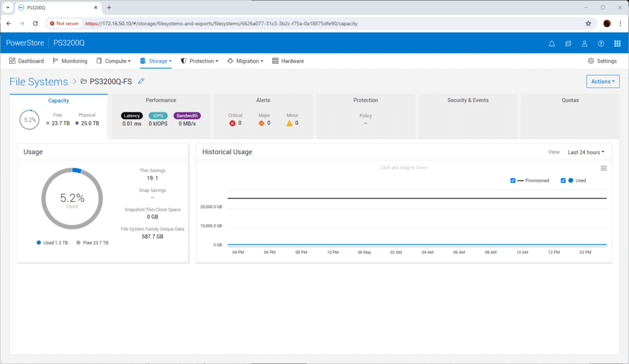This screenshot has height=364, width=629.
Task: Click the Settings gear icon
Action: (591, 61)
